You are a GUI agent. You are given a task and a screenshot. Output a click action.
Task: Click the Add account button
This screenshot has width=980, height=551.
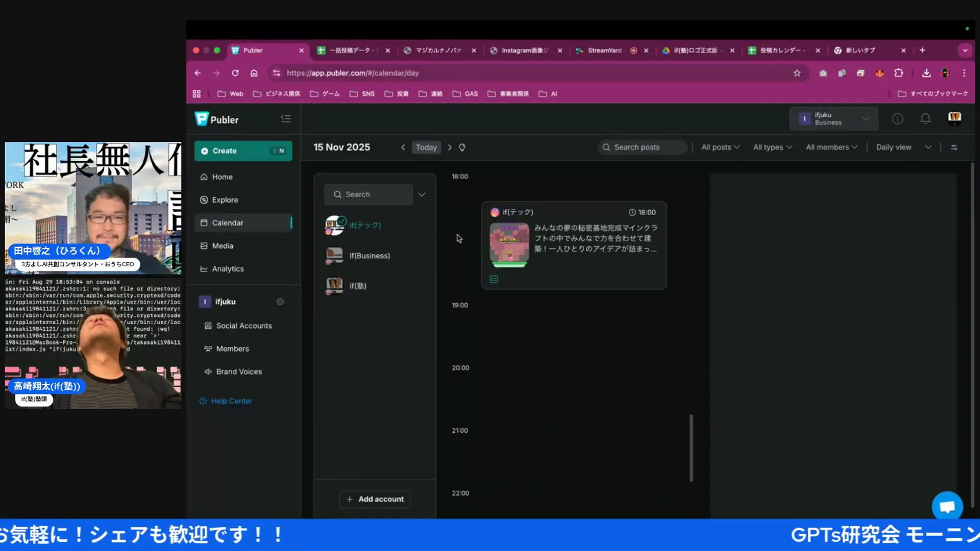point(375,499)
